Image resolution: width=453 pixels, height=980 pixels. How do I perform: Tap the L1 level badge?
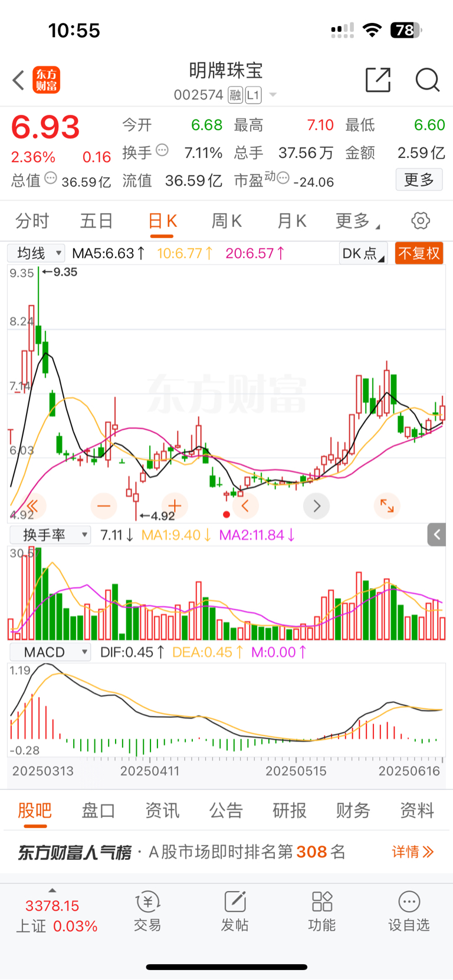[253, 95]
